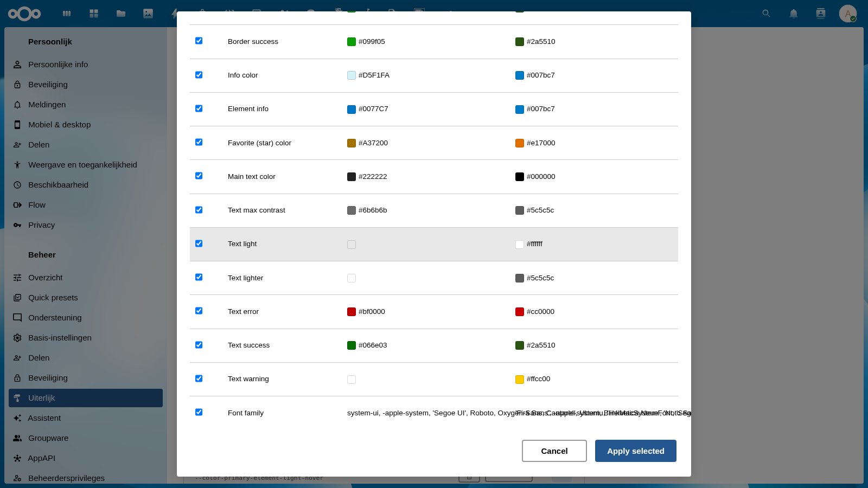Click the #222222 Main text color value

pos(373,177)
